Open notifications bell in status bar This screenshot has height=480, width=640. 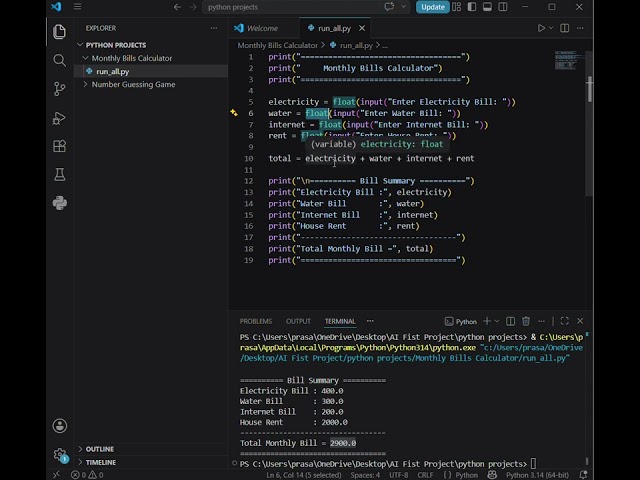click(583, 475)
